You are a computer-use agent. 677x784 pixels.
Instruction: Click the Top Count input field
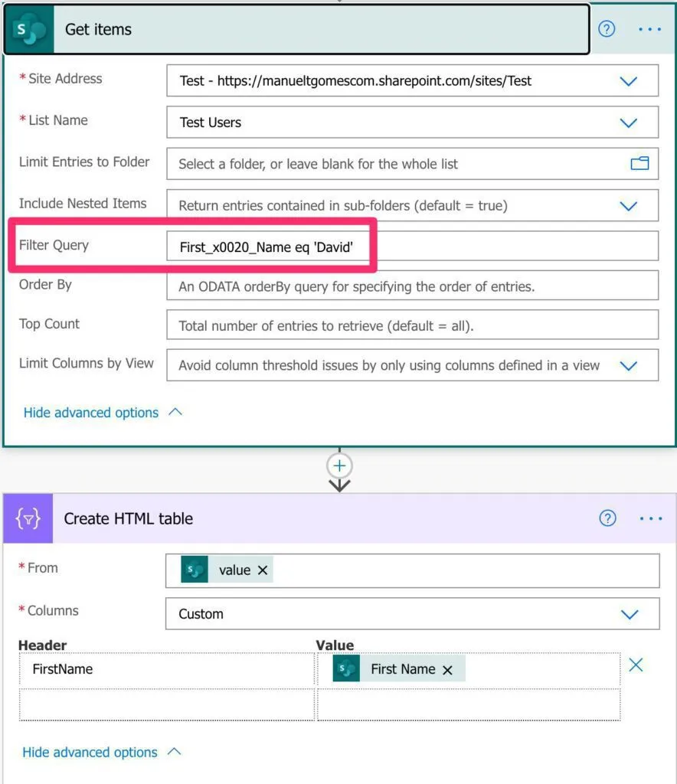tap(412, 325)
